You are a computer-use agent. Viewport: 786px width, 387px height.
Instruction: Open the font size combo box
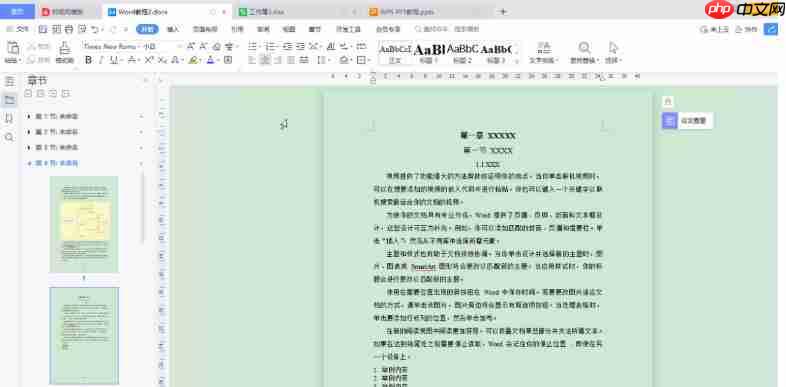(163, 47)
